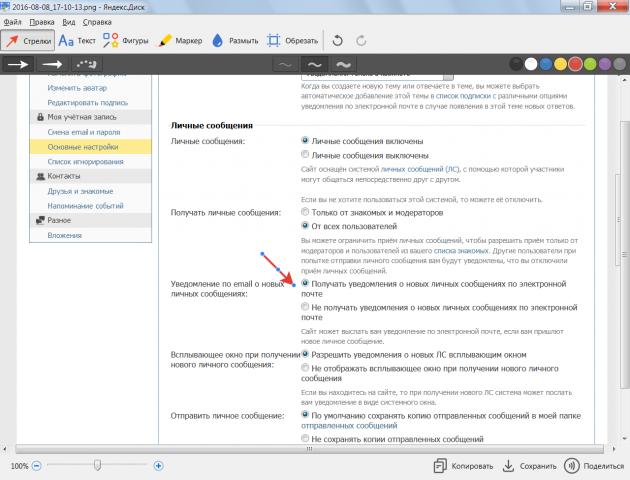The height and width of the screenshot is (480, 630).
Task: Follow the 'личных сообщений (ЛС)' link
Action: pyautogui.click(x=419, y=169)
